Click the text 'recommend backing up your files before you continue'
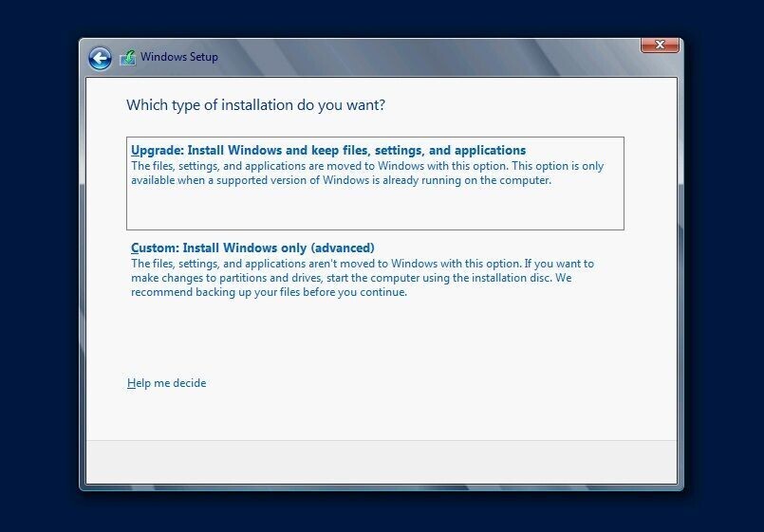 (x=269, y=292)
